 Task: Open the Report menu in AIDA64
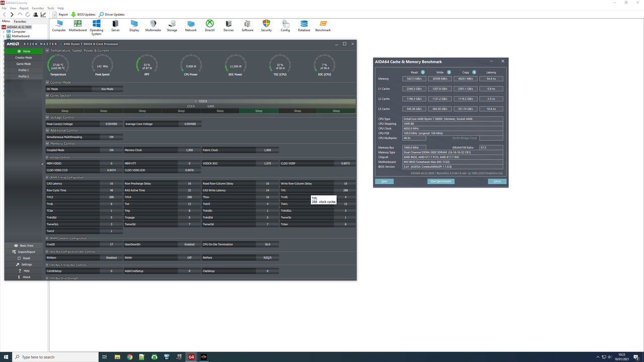pyautogui.click(x=24, y=9)
